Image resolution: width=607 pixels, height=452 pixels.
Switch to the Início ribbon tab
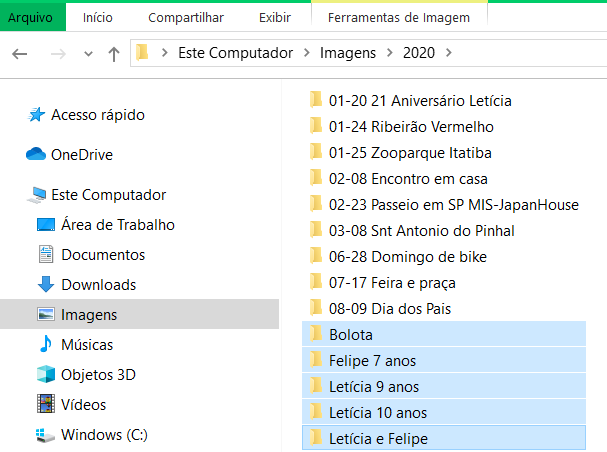(98, 17)
